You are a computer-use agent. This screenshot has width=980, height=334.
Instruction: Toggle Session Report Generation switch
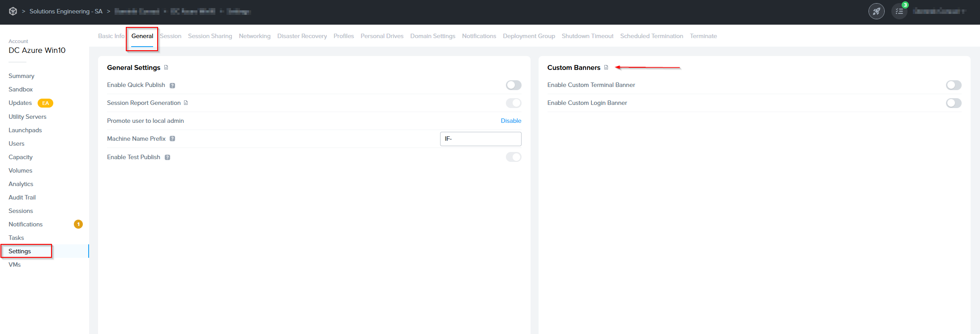[x=513, y=103]
